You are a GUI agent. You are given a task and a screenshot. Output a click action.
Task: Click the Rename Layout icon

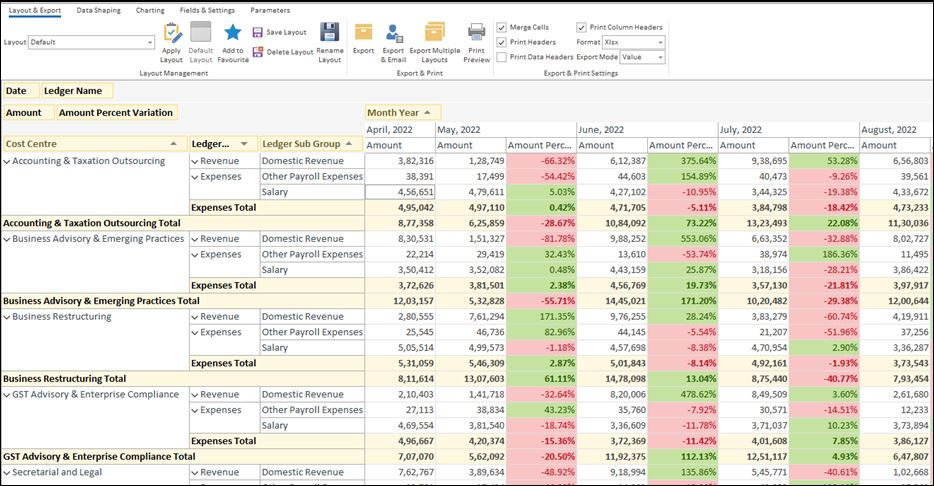[x=329, y=33]
